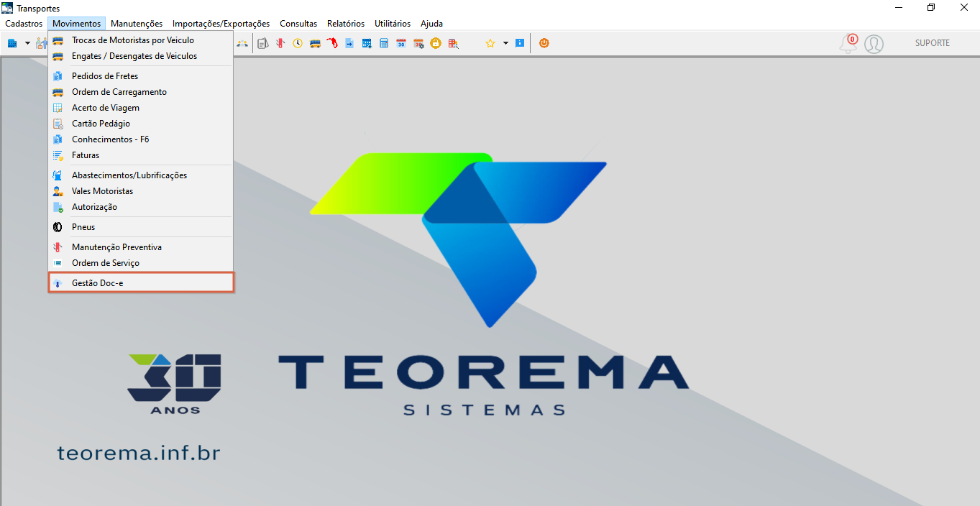The width and height of the screenshot is (980, 506).
Task: Select Vales Motoristas entry
Action: coord(141,191)
